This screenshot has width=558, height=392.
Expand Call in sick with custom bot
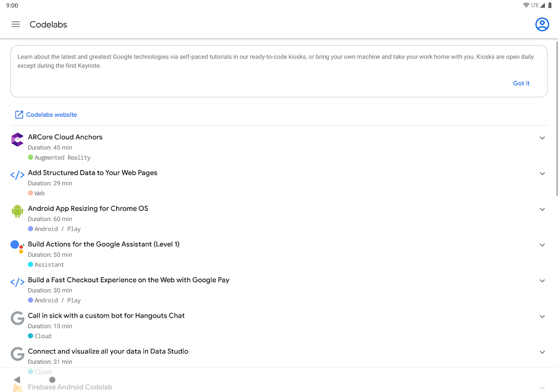pyautogui.click(x=542, y=317)
